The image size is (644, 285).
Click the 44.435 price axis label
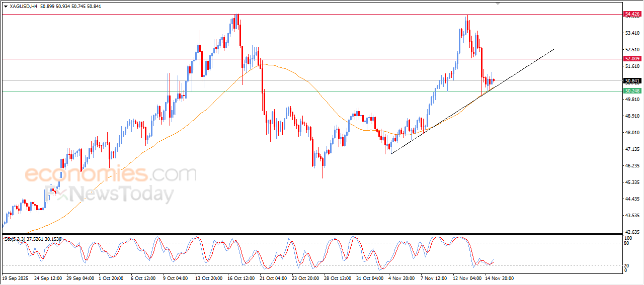pyautogui.click(x=632, y=199)
